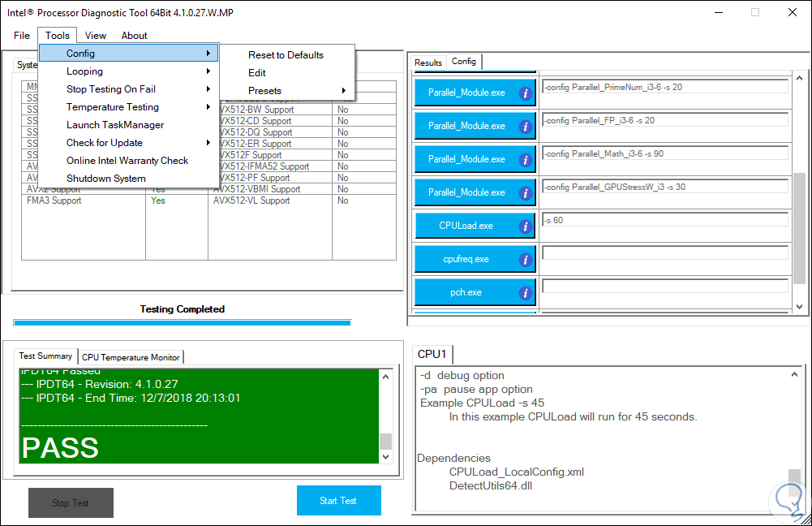Click the Parallel_PrimeNum config field

coord(665,87)
